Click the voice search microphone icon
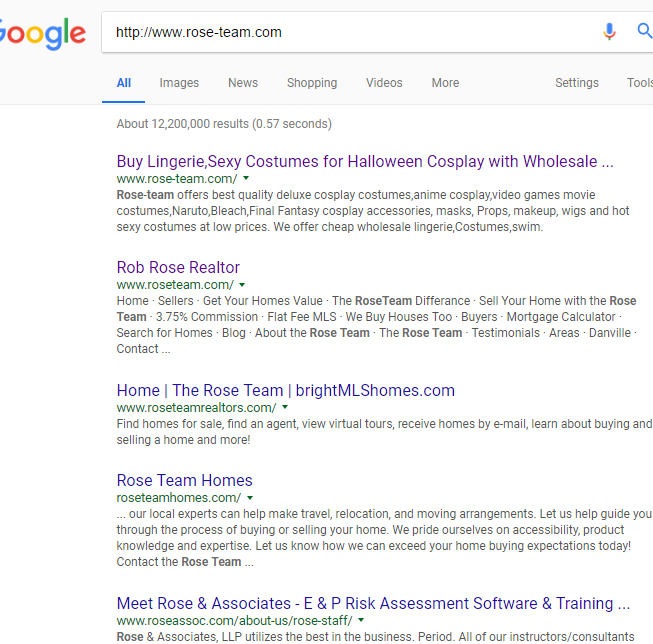Screen dimensions: 653x644 click(x=609, y=32)
